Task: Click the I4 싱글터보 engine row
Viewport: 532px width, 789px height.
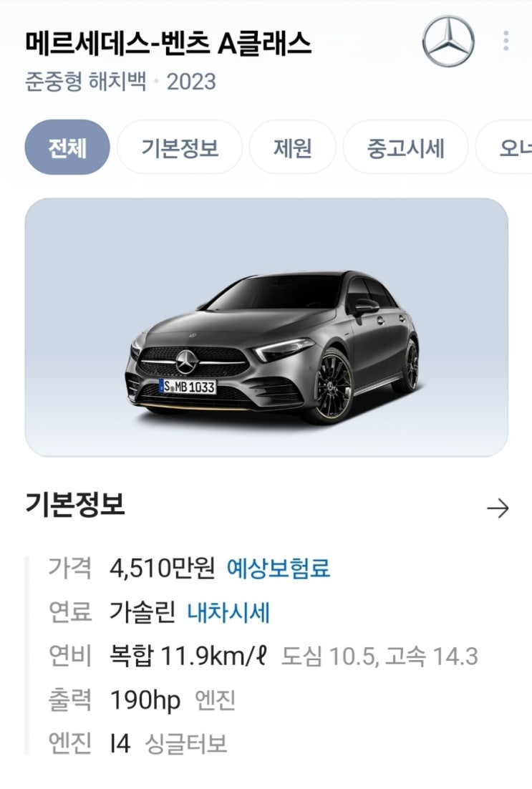Action: click(138, 744)
